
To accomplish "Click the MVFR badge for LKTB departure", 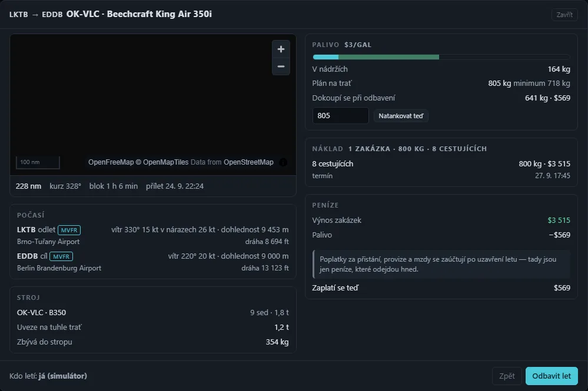I will click(69, 230).
